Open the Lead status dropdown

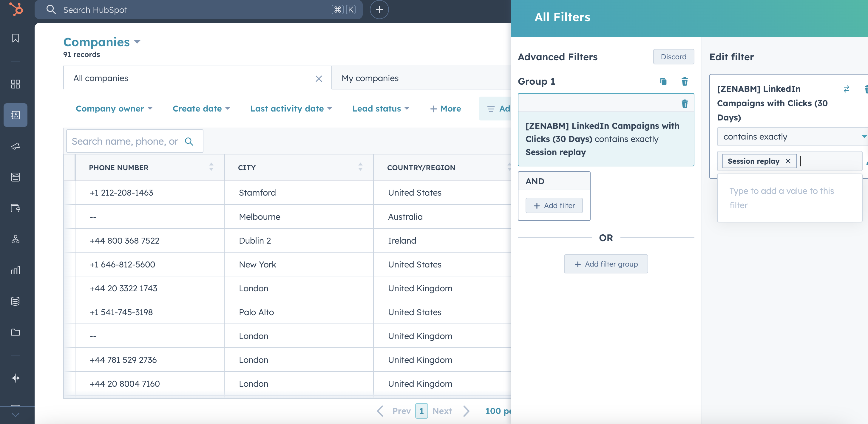[x=380, y=109]
